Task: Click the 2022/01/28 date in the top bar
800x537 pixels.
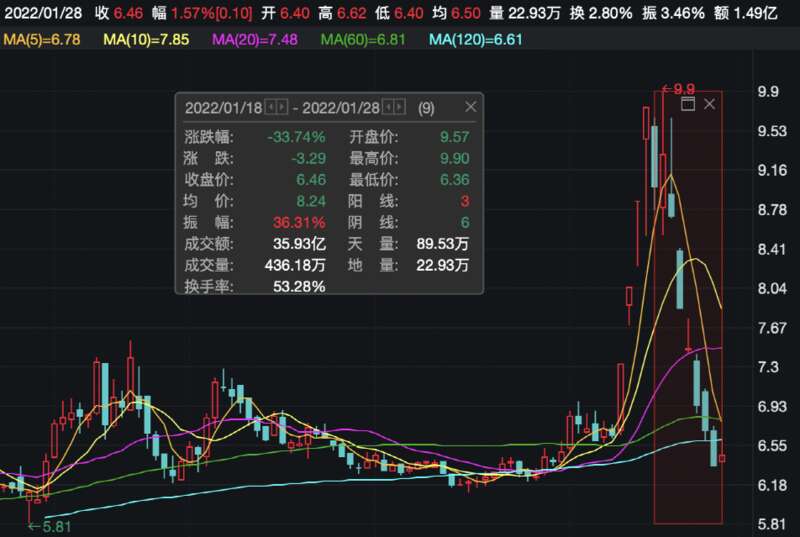Action: (41, 13)
